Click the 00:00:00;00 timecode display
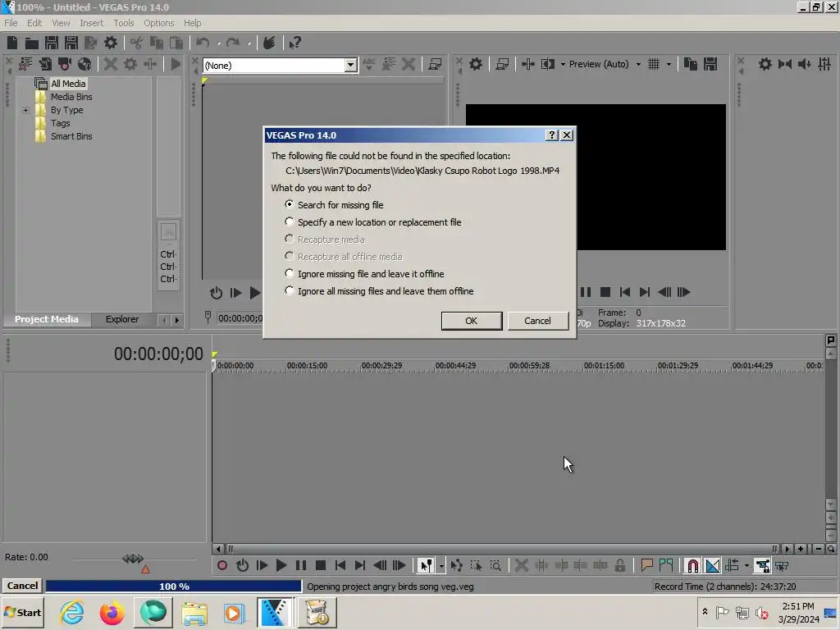 (x=158, y=354)
